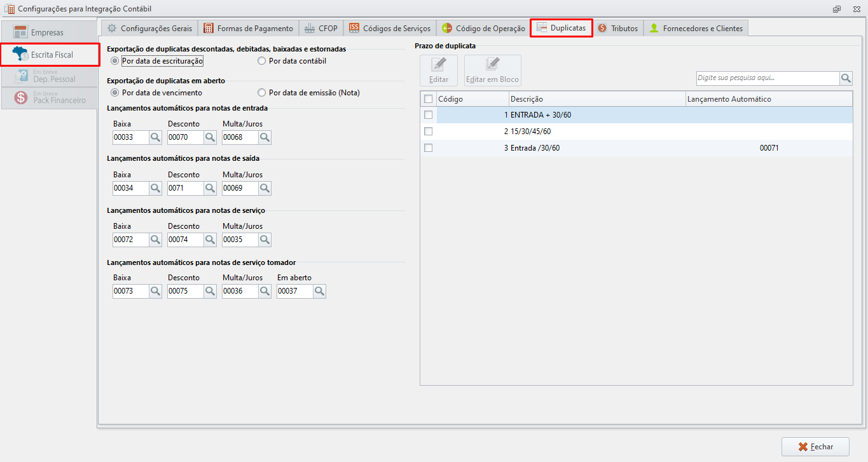The height and width of the screenshot is (462, 868).
Task: Open the Formas de Pagamento tab
Action: pos(249,29)
